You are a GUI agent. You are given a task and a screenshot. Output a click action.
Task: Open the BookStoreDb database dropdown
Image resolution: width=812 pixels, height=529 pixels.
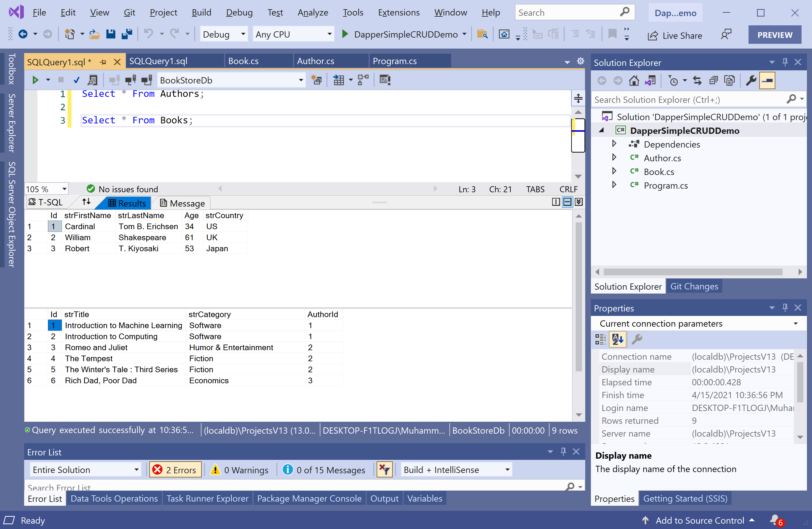[x=301, y=80]
